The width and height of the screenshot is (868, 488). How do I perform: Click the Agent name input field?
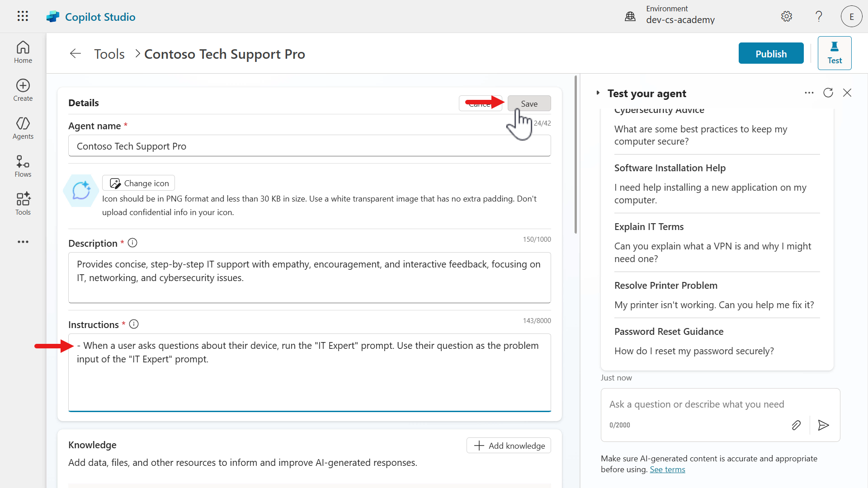pyautogui.click(x=309, y=146)
